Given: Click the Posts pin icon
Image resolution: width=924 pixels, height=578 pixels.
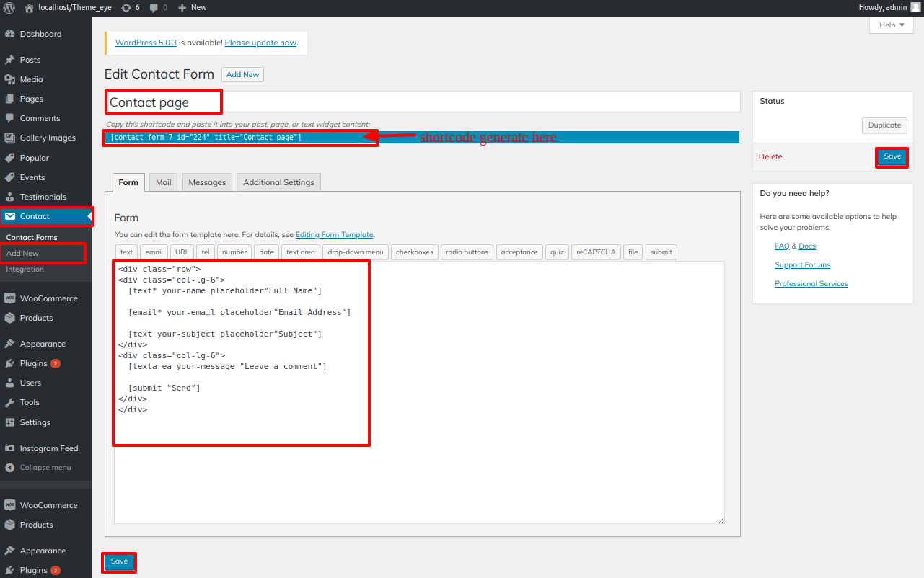Looking at the screenshot, I should 9,60.
